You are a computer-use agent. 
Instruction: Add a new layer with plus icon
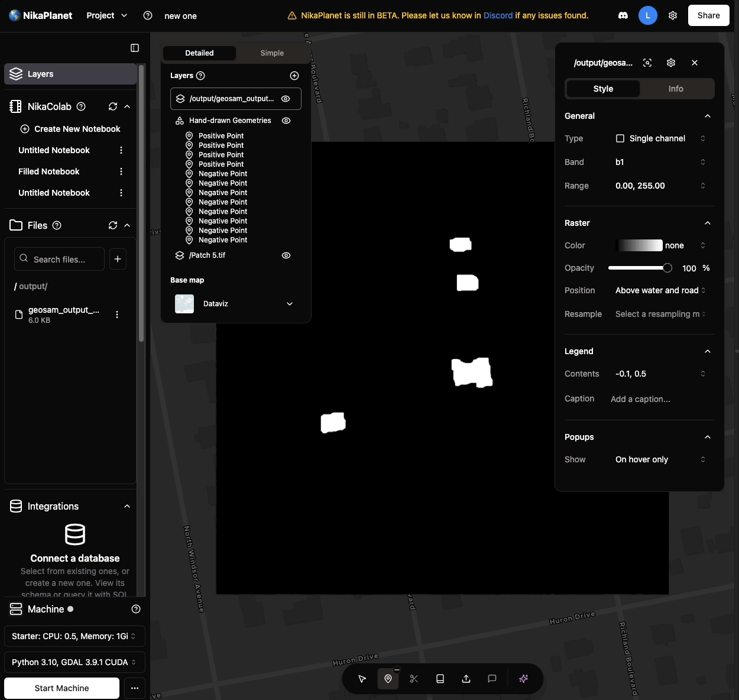[x=294, y=76]
